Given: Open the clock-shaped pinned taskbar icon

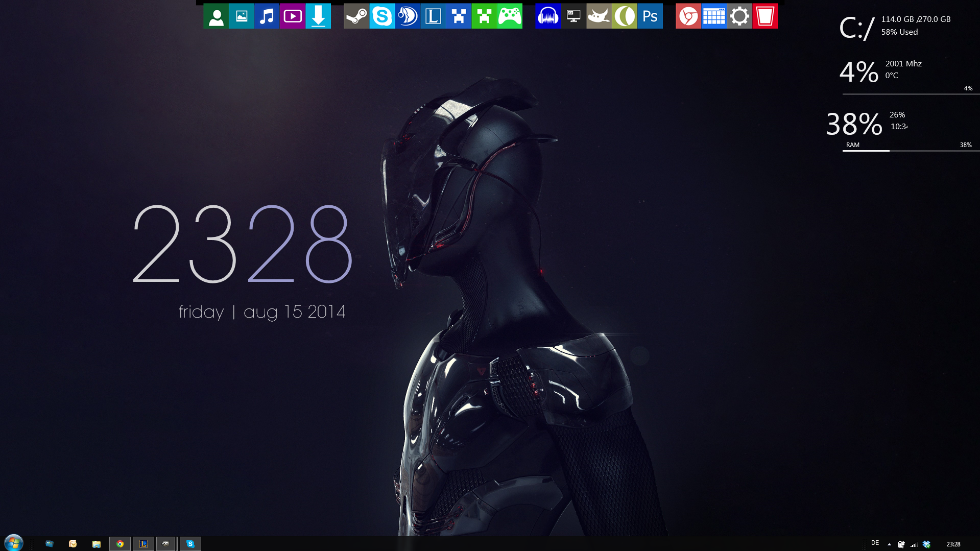Looking at the screenshot, I should click(73, 544).
